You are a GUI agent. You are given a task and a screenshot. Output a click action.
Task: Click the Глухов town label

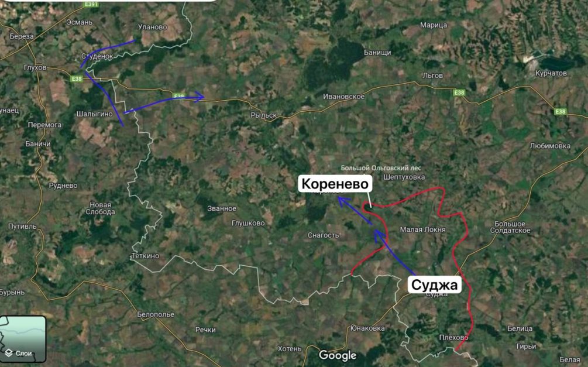click(35, 67)
